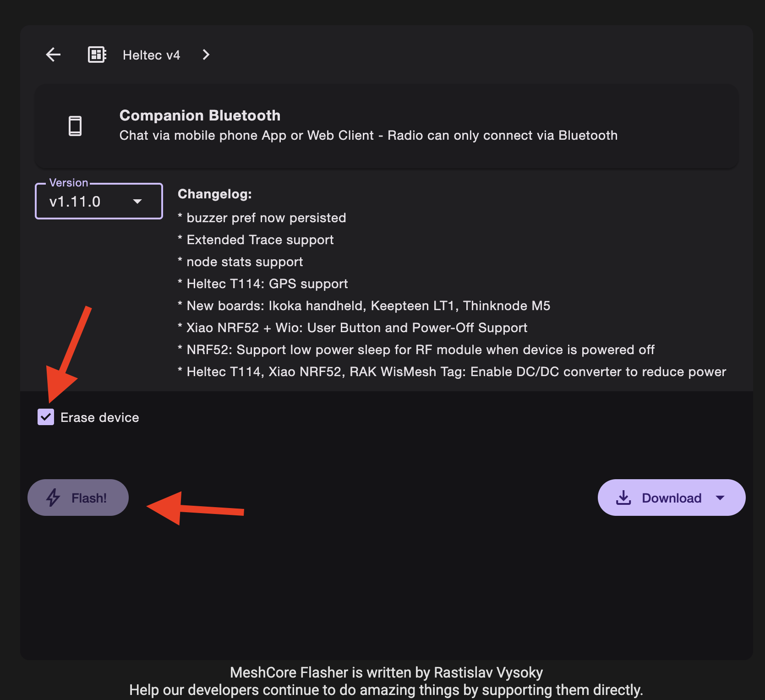Uncheck the Erase device checkbox

46,417
